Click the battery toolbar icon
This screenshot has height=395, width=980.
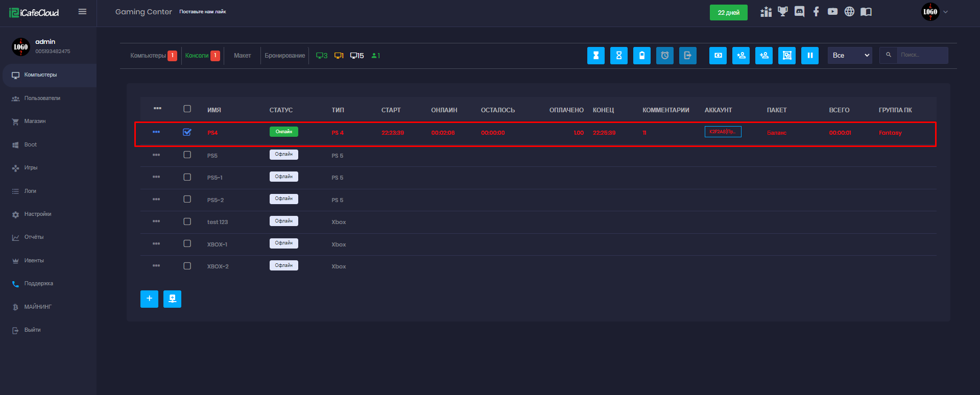point(641,55)
